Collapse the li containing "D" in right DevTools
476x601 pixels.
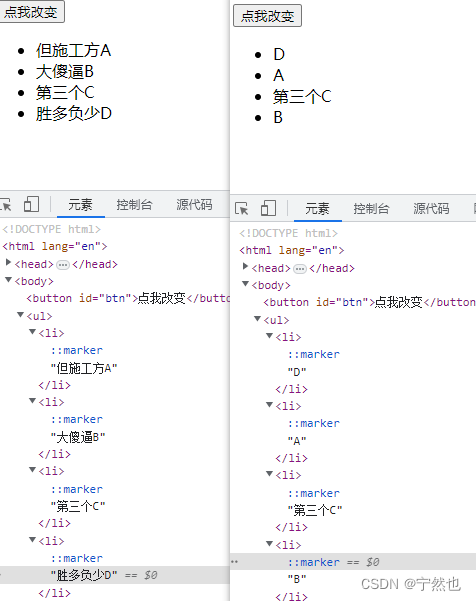point(269,335)
